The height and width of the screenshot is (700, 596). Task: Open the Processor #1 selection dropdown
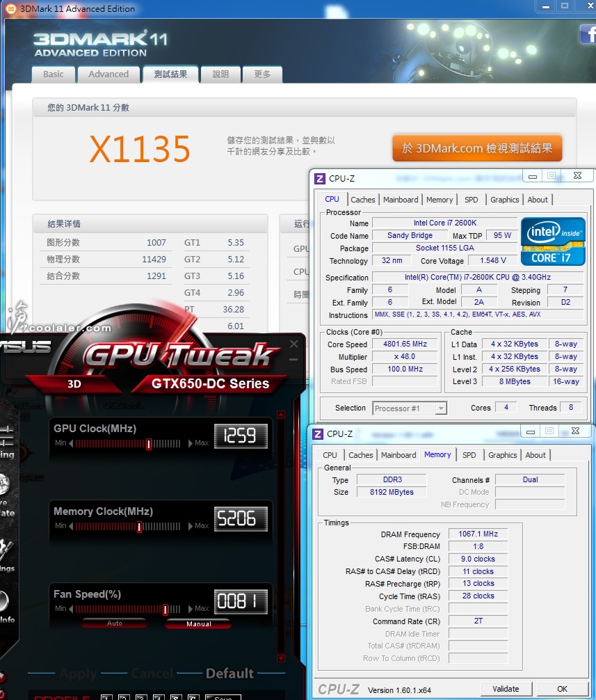pos(441,408)
